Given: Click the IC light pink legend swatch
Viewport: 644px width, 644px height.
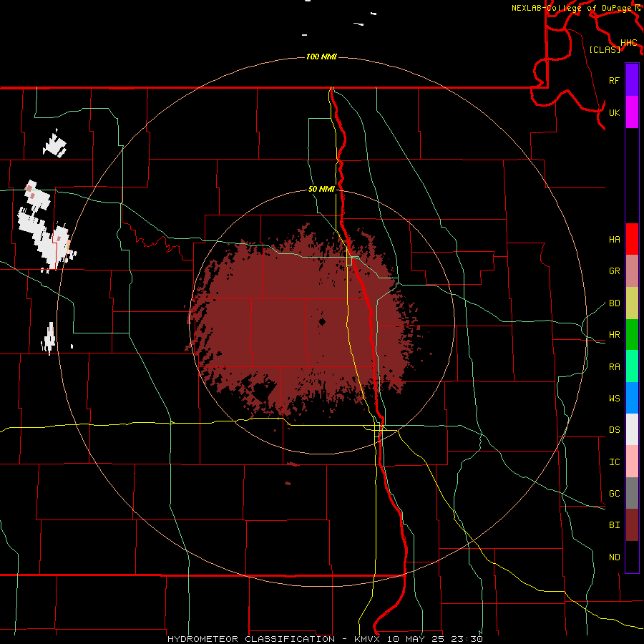Looking at the screenshot, I should tap(632, 462).
